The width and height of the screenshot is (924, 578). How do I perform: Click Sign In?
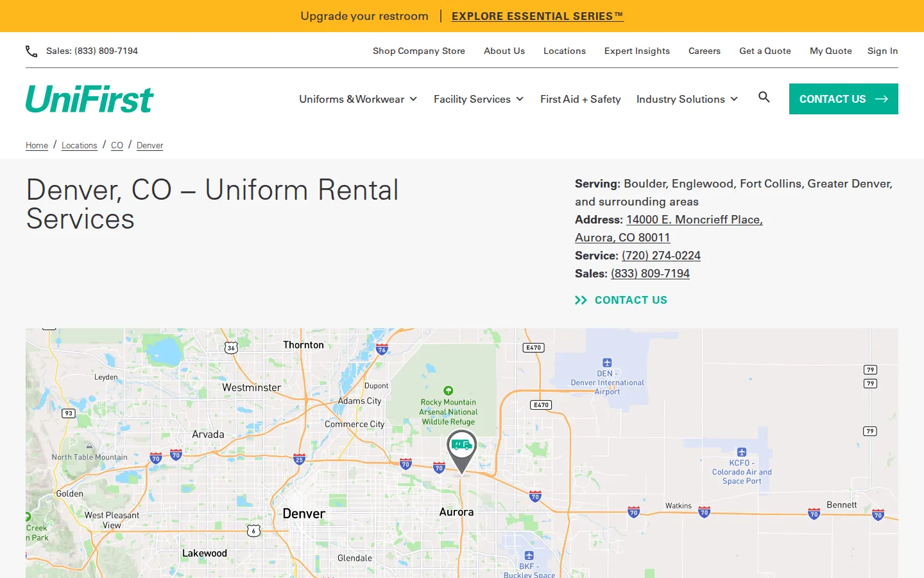tap(883, 51)
